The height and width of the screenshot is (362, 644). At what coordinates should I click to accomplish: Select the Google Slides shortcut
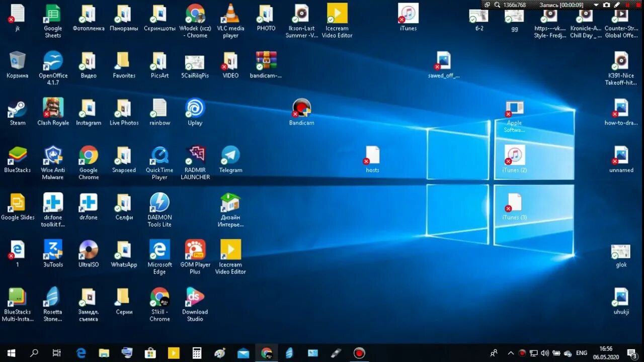pyautogui.click(x=18, y=206)
